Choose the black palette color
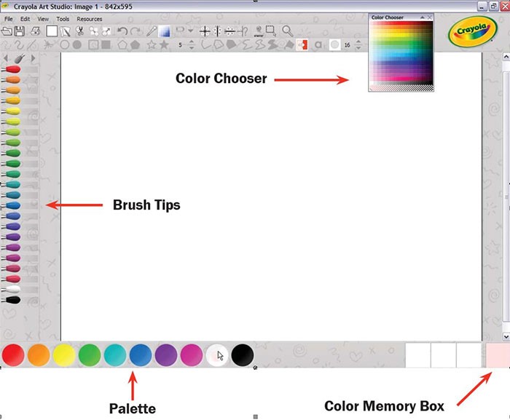Screen dimensions: 510x420 (243, 355)
